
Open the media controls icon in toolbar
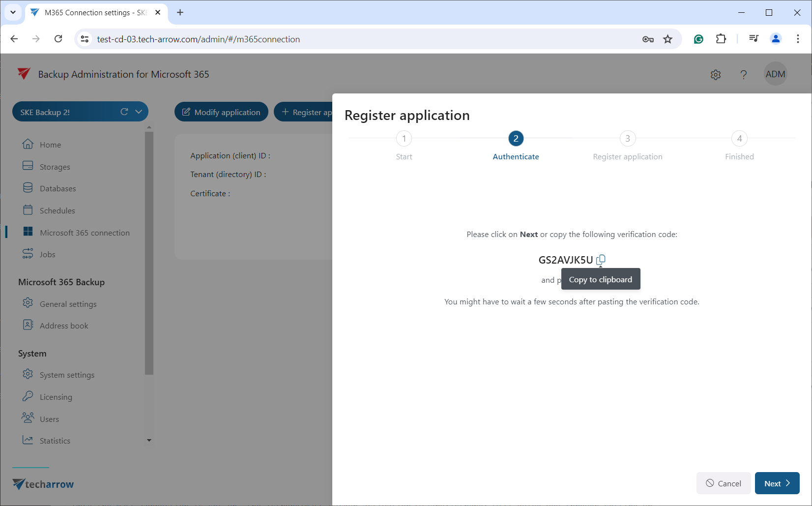click(x=754, y=39)
